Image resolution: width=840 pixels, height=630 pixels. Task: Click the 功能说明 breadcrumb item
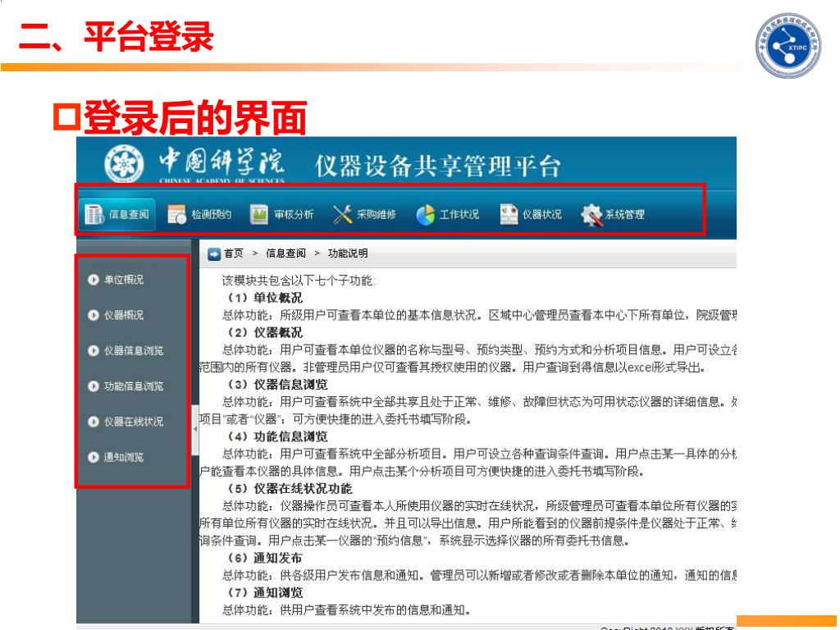pyautogui.click(x=348, y=253)
